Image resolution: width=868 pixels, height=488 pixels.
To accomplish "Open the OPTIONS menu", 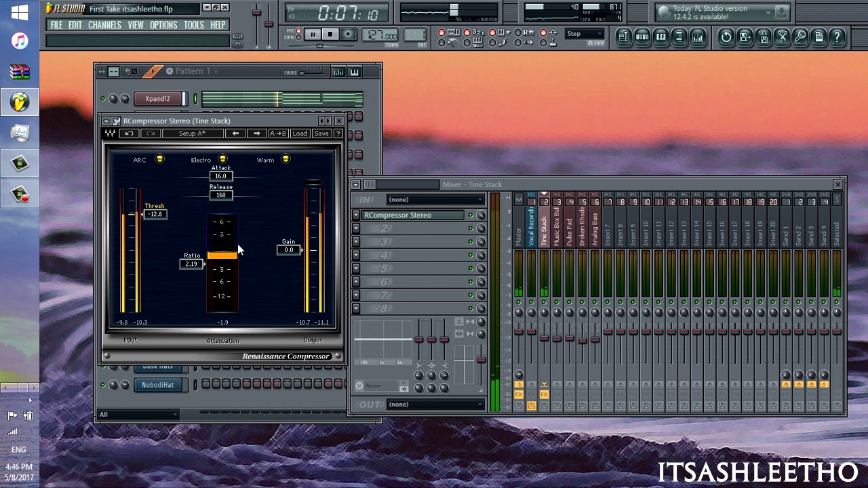I will (163, 25).
